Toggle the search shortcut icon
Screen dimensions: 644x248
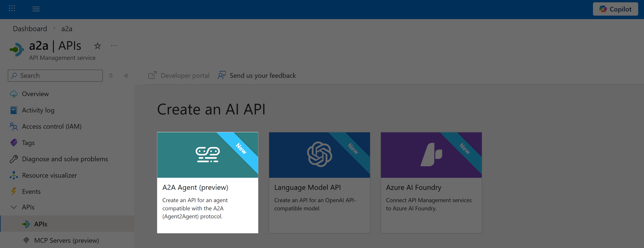[111, 75]
